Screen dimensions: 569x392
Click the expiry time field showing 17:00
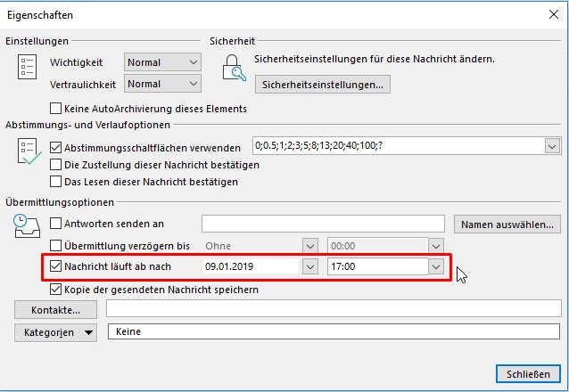click(x=378, y=266)
